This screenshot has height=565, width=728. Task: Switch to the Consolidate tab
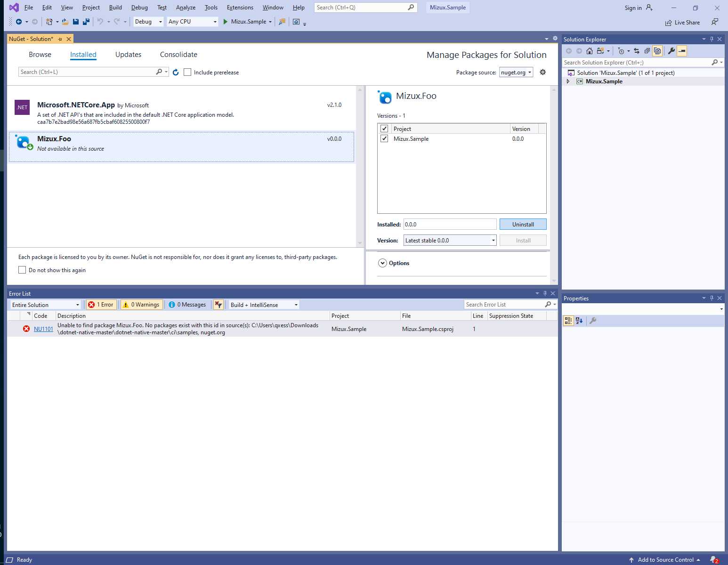pos(178,55)
